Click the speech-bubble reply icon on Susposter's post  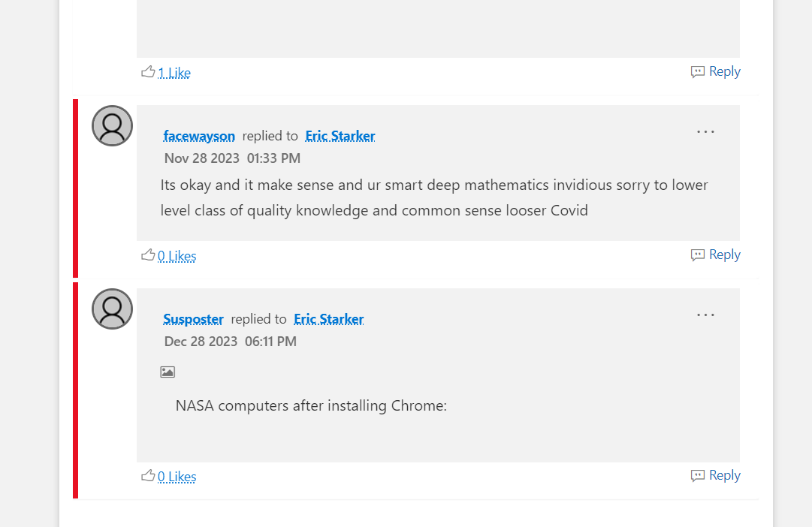click(697, 474)
